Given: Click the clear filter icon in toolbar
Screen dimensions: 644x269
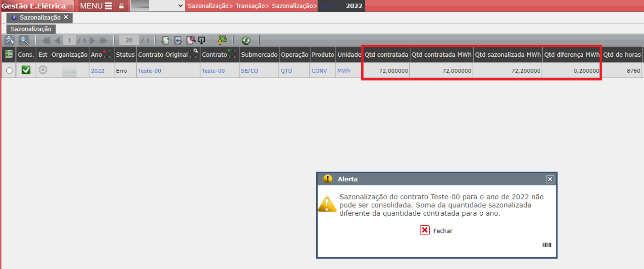Looking at the screenshot, I should coord(191,40).
